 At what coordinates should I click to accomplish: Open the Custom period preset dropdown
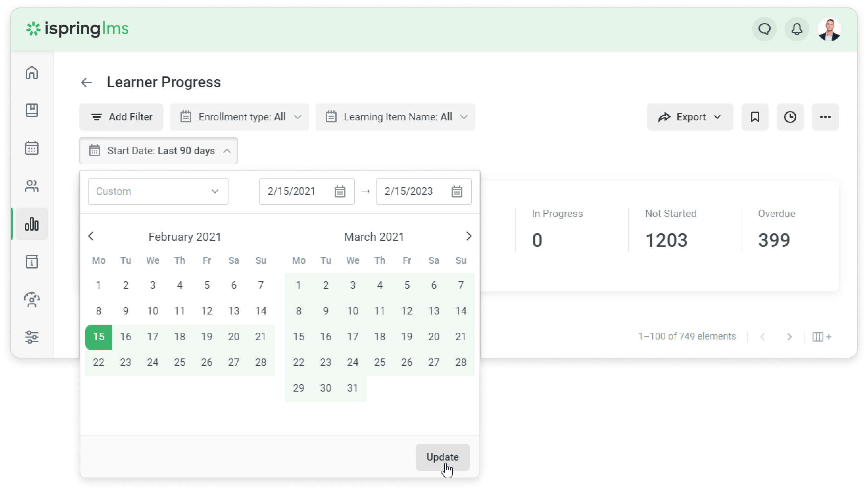point(158,191)
